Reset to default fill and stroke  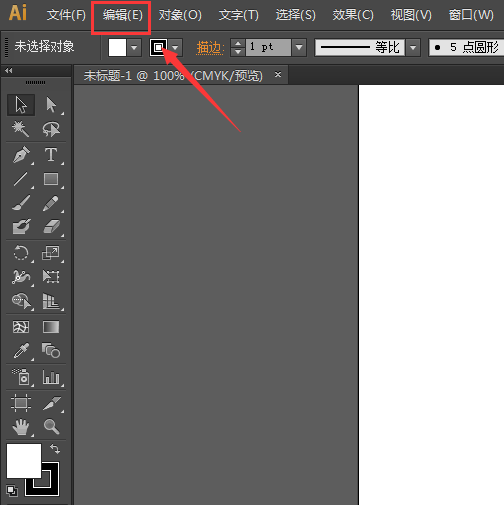[x=12, y=490]
